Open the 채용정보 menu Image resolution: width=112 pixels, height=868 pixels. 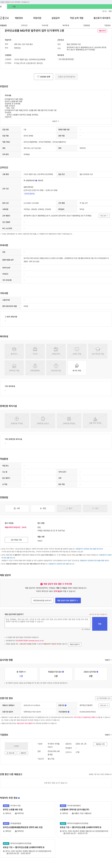(x=19, y=18)
